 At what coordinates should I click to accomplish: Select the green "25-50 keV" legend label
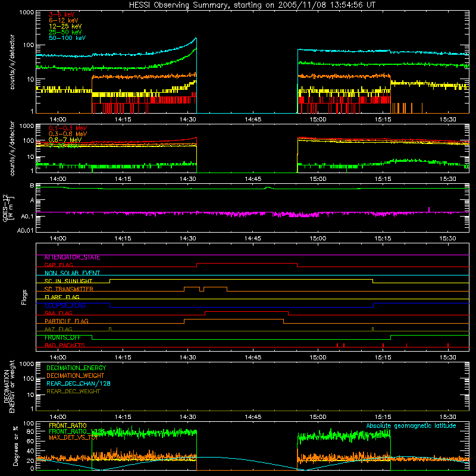coord(65,32)
